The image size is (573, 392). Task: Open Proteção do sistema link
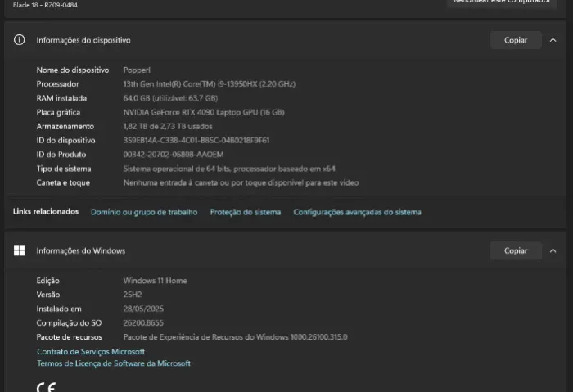coord(246,212)
